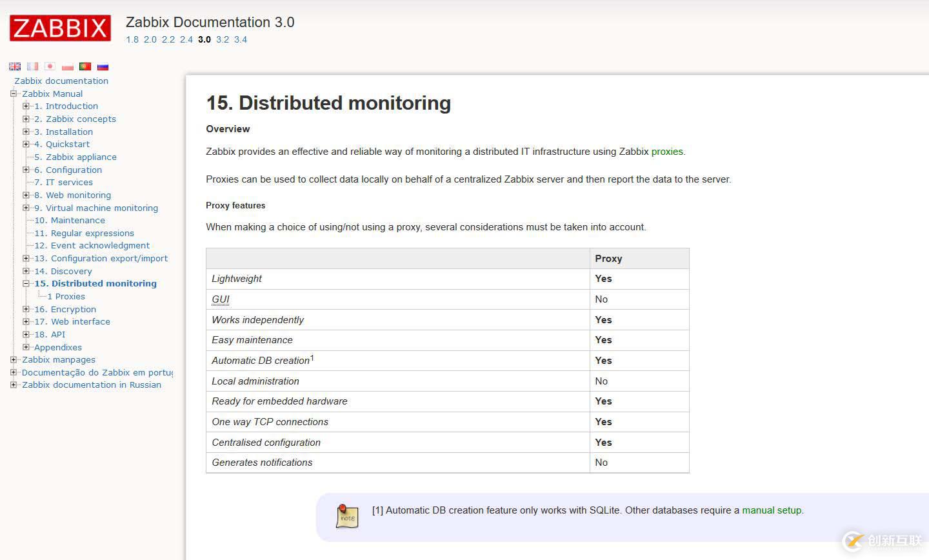Screen dimensions: 929x560
Task: Click the Polish flag icon
Action: point(68,66)
